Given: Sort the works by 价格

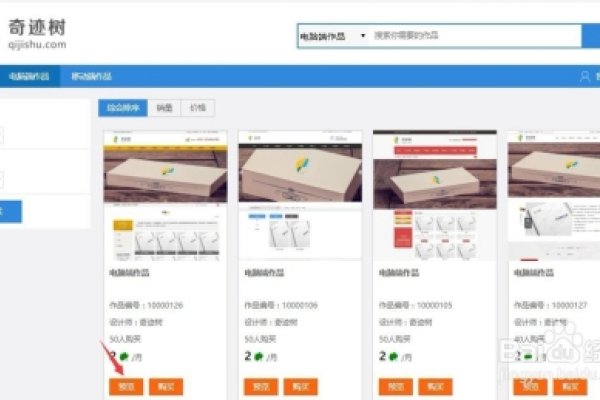Looking at the screenshot, I should [198, 108].
